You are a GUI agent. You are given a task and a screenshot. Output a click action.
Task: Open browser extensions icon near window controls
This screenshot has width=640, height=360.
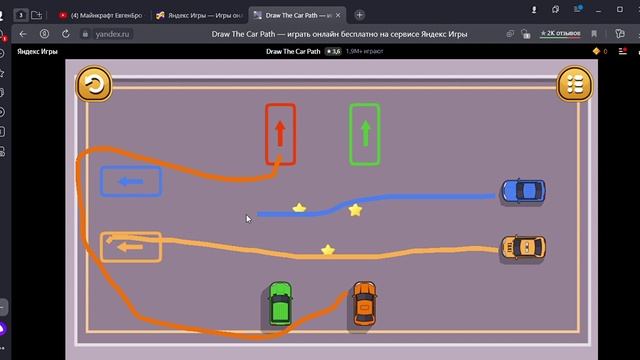point(555,10)
